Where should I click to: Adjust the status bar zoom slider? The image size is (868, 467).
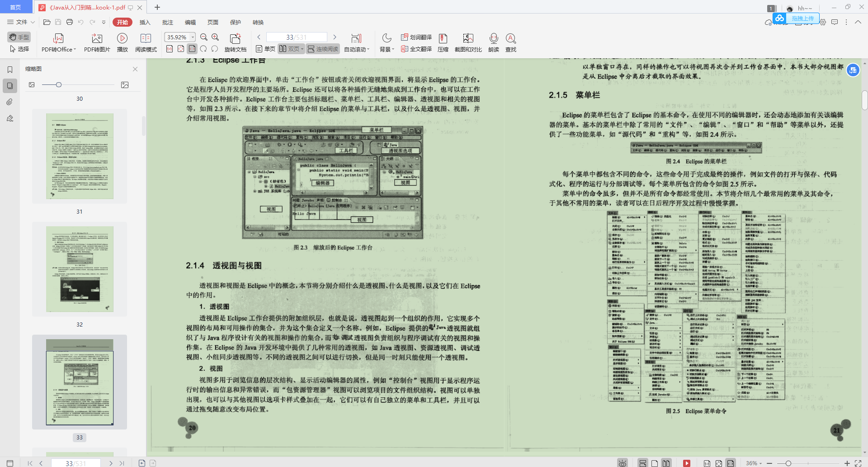point(788,463)
